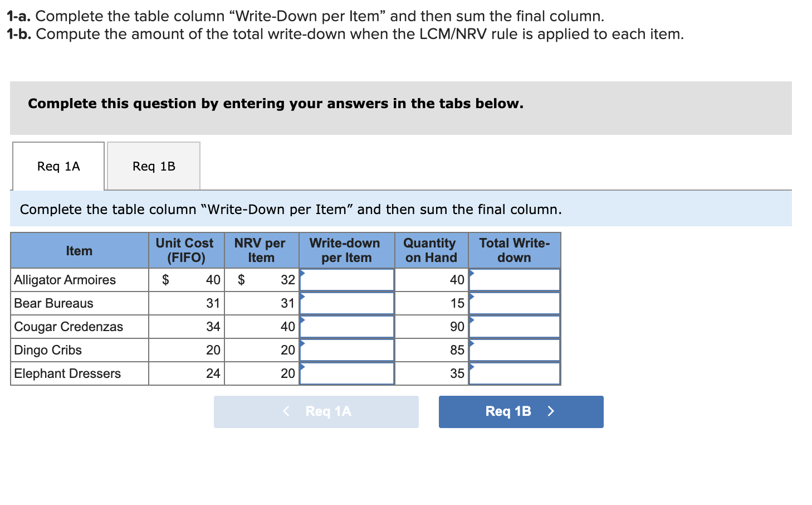Click the hint marker in Alligator Armoires write-down cell
Viewport: 812px width, 505px height.
302,273
